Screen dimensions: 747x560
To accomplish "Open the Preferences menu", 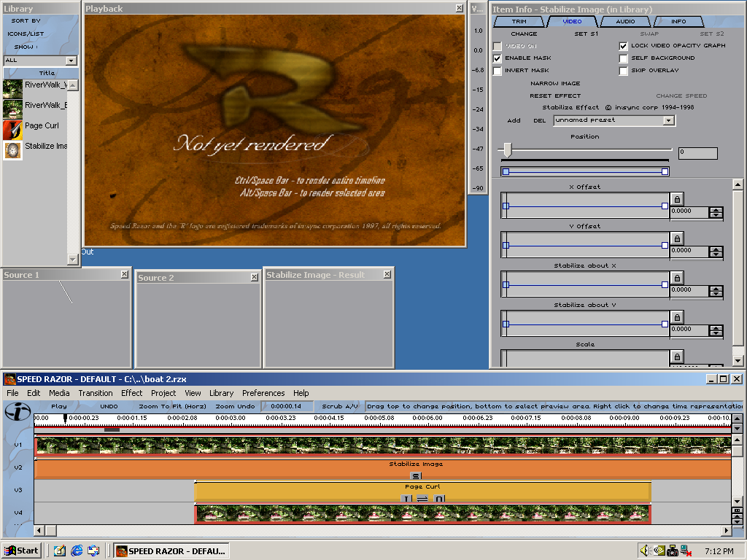I will (263, 393).
